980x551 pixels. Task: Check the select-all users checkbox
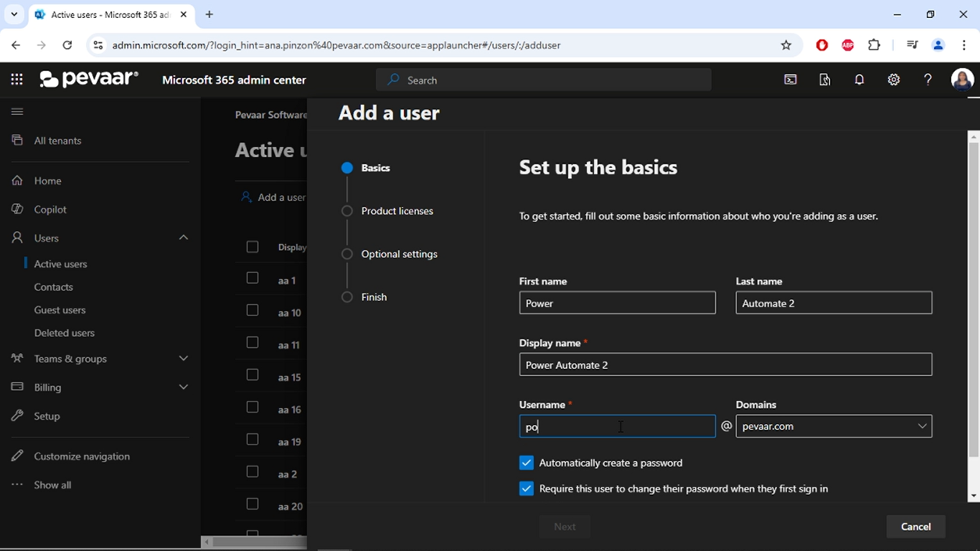click(253, 247)
